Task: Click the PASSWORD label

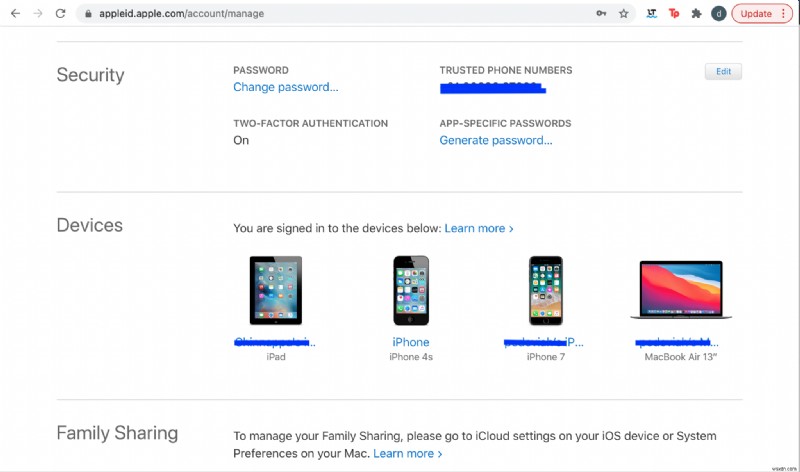Action: click(261, 70)
